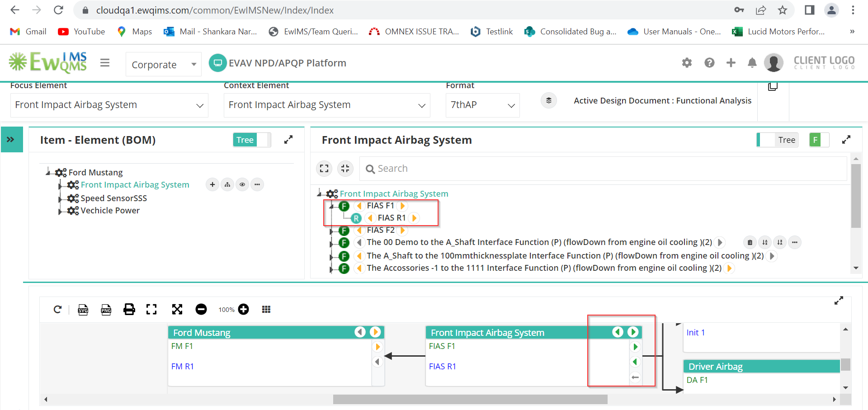The height and width of the screenshot is (410, 868).
Task: Fit diagram to screen with bracket icon
Action: coord(151,309)
